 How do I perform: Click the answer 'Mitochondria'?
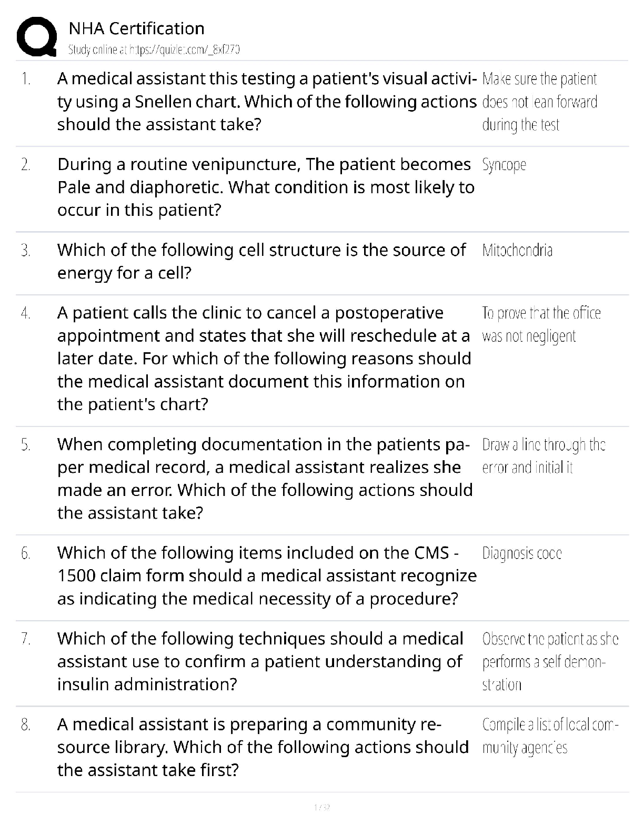[517, 250]
